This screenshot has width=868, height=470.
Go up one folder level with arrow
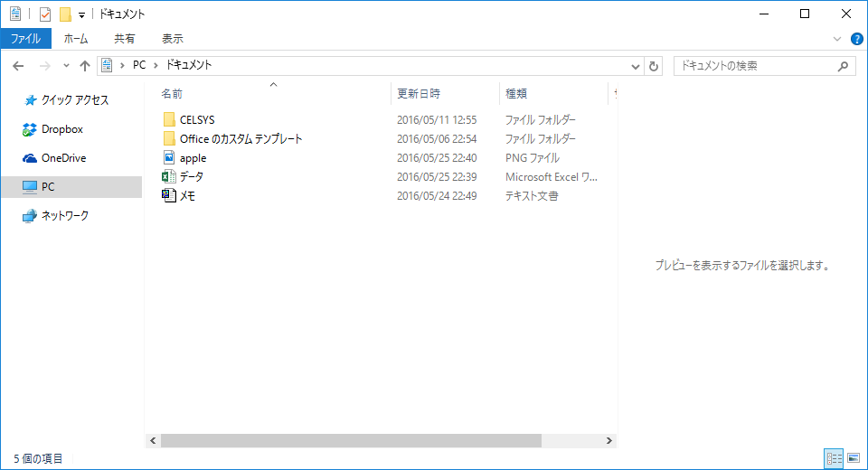pyautogui.click(x=85, y=66)
